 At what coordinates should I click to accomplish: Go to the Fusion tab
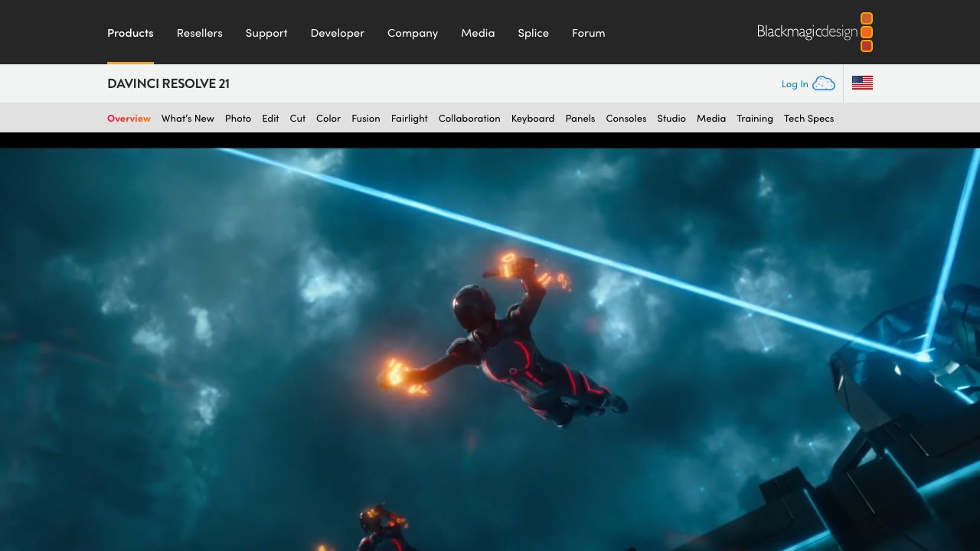(x=366, y=119)
